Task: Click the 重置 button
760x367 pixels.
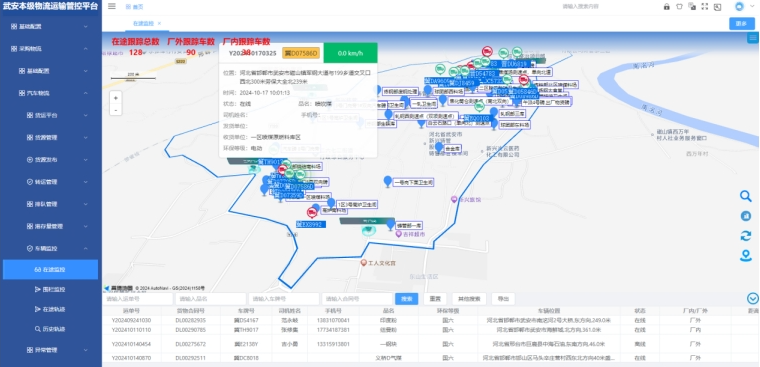Action: [x=435, y=299]
